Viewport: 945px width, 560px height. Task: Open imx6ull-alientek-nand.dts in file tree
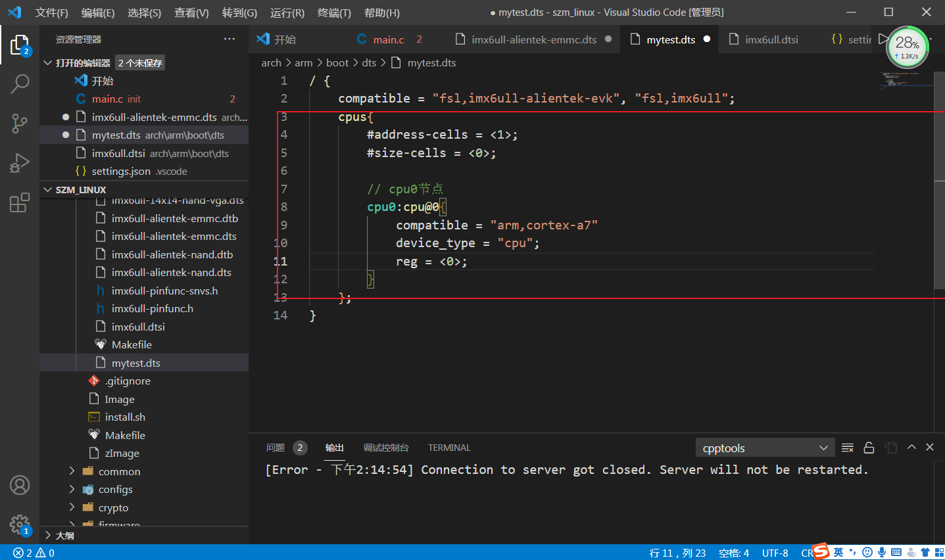(171, 272)
